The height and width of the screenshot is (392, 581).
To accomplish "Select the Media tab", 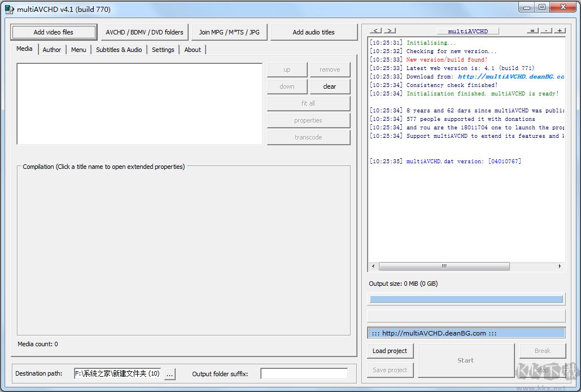I will tap(24, 49).
